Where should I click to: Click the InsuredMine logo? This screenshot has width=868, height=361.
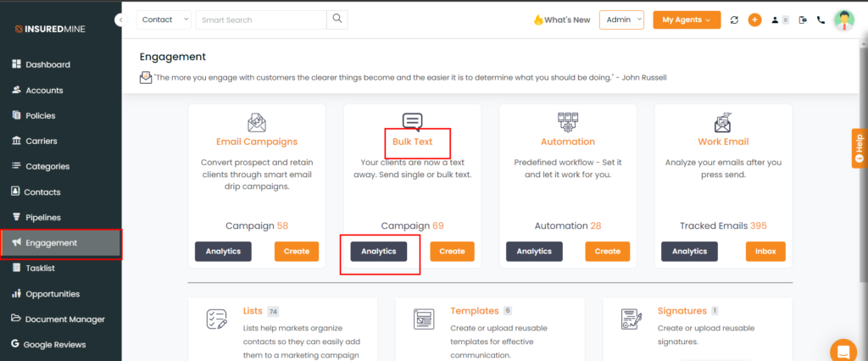pos(50,29)
